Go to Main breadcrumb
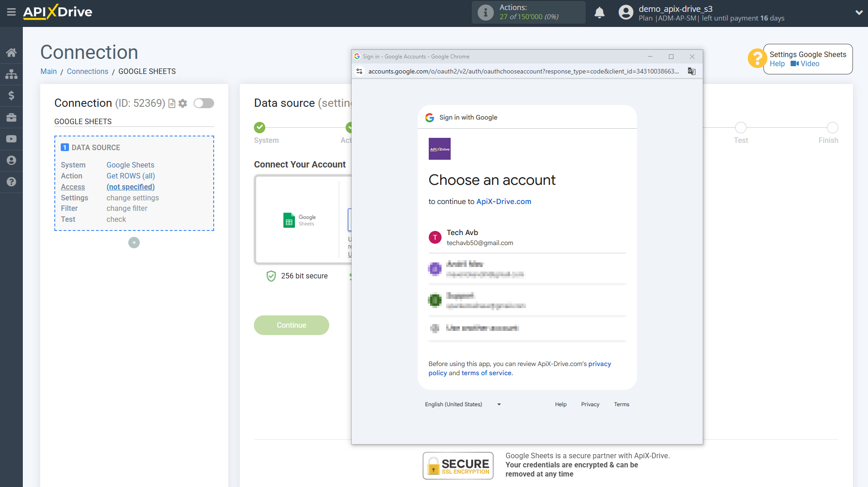This screenshot has height=487, width=868. click(48, 71)
